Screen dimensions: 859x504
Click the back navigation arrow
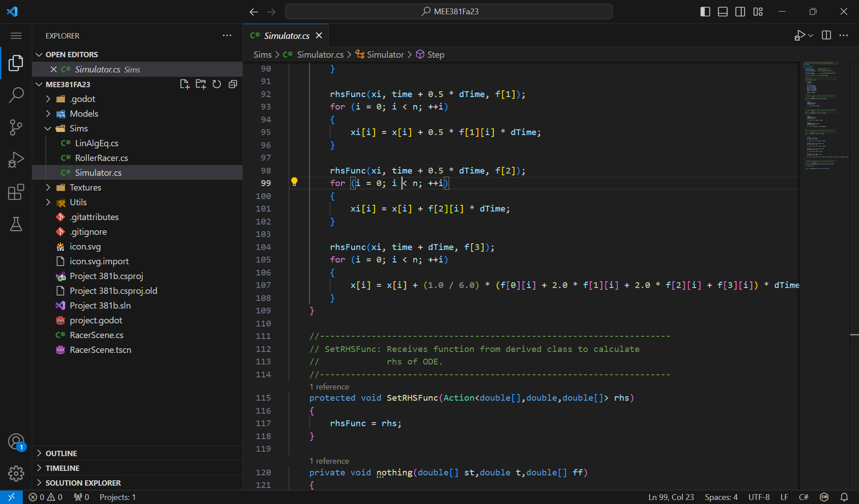pos(254,12)
